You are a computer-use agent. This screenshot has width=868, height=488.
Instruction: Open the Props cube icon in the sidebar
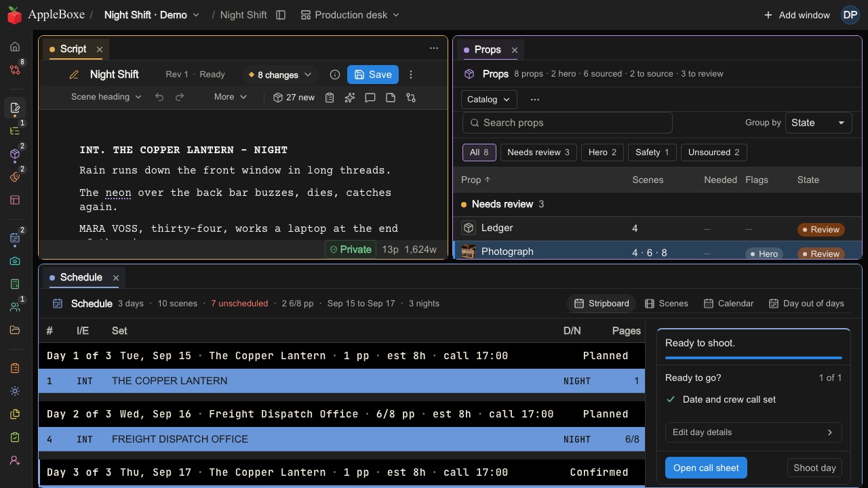pos(15,154)
